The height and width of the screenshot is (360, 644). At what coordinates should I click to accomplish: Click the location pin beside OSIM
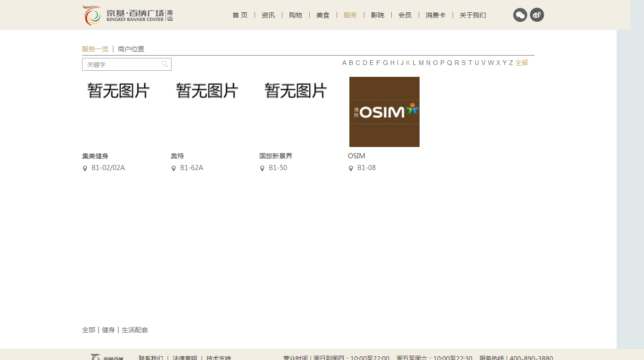[x=351, y=168]
